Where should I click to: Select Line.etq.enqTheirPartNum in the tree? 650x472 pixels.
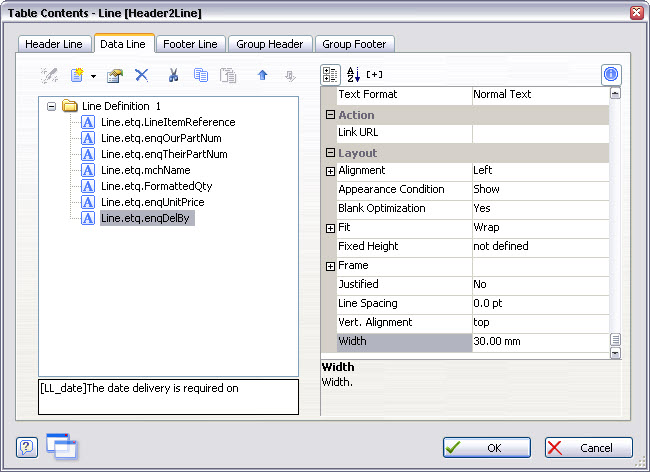164,154
